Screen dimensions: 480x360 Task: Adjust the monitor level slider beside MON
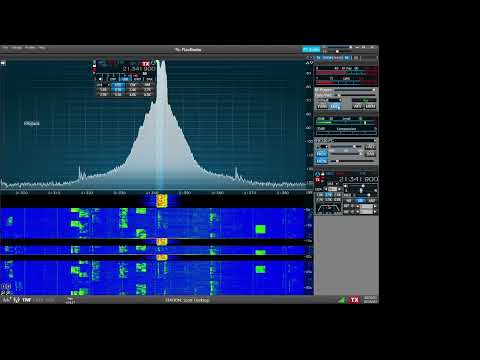[x=353, y=161]
